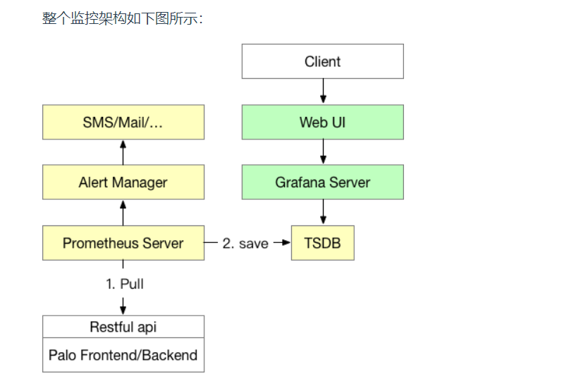The image size is (588, 388).
Task: Click arrow from Client to Web UI
Action: tap(323, 91)
